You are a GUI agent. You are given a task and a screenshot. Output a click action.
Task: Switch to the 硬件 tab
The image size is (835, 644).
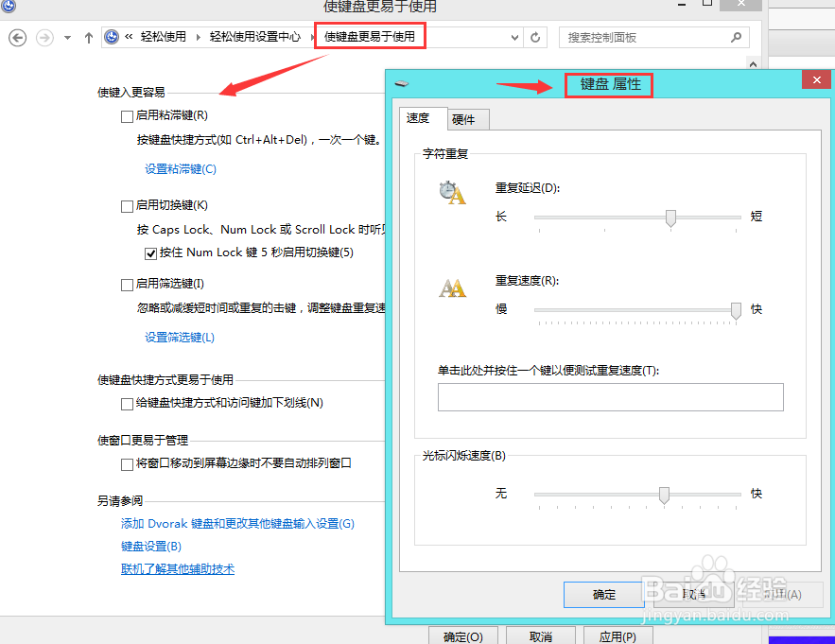(x=467, y=119)
